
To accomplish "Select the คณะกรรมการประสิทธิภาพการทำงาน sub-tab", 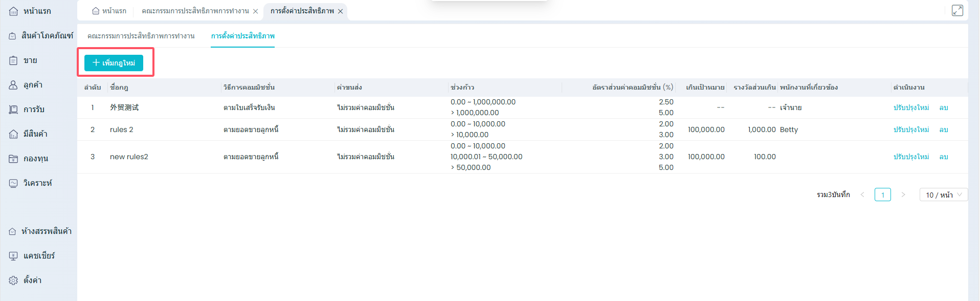I will [x=141, y=36].
